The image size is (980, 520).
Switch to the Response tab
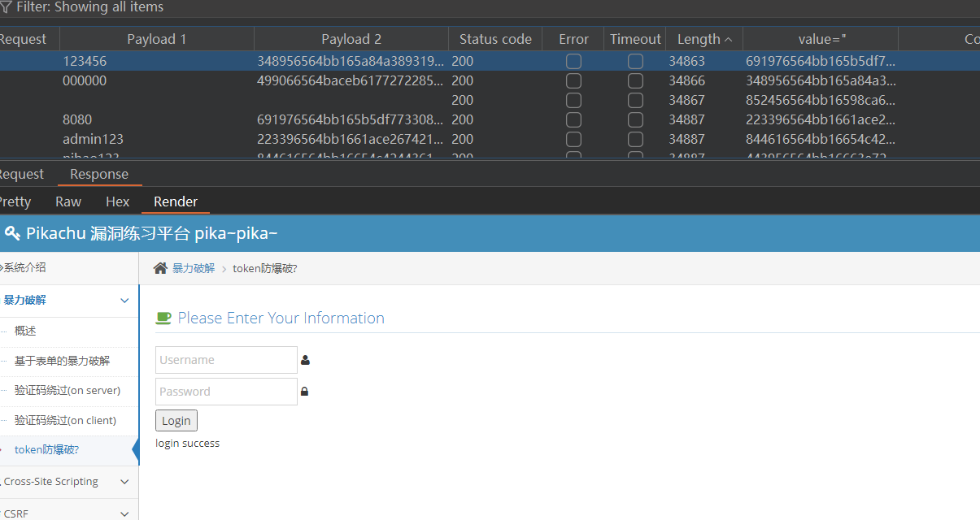point(99,174)
